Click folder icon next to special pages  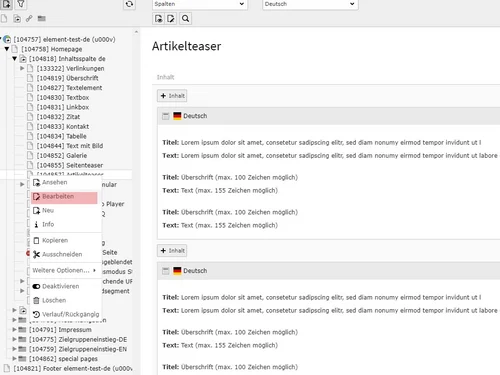[22, 359]
